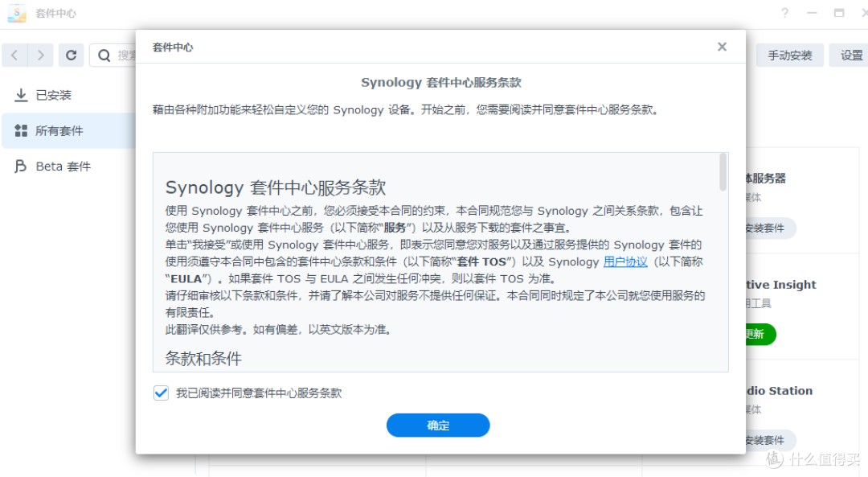Open help with the question mark icon
This screenshot has height=477, width=868.
click(784, 13)
